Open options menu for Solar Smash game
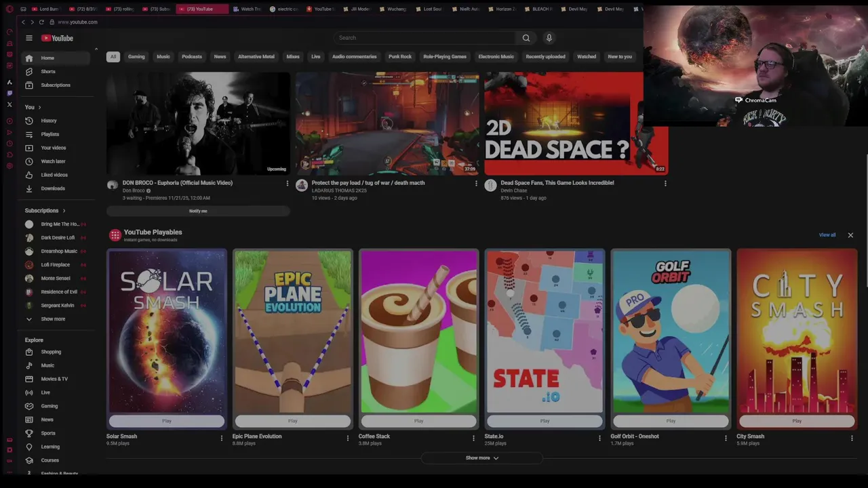Viewport: 868px width, 488px height. [221, 438]
